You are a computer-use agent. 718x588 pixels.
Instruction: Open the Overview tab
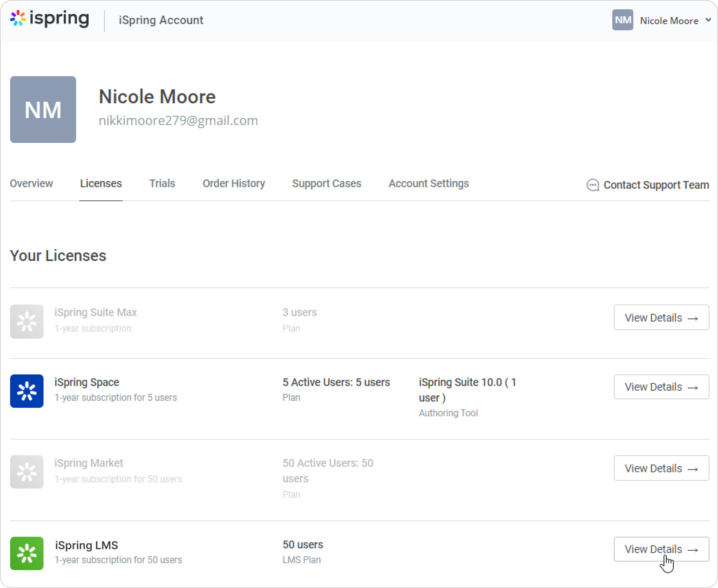pos(31,183)
